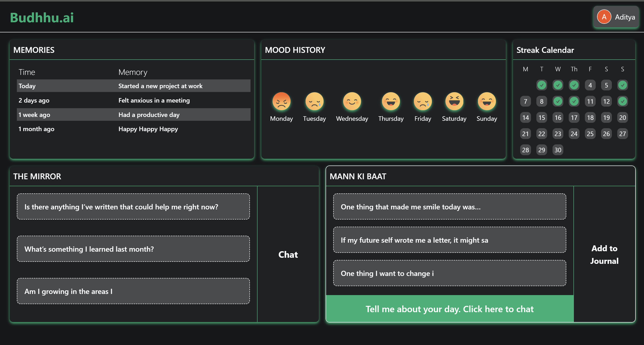
Task: Open the Budhhu.ai logo link
Action: (x=42, y=18)
